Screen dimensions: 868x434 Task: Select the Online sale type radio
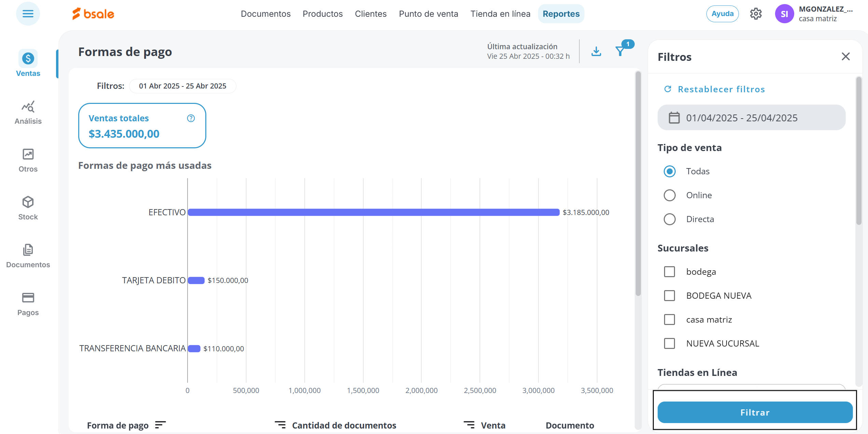pyautogui.click(x=670, y=195)
